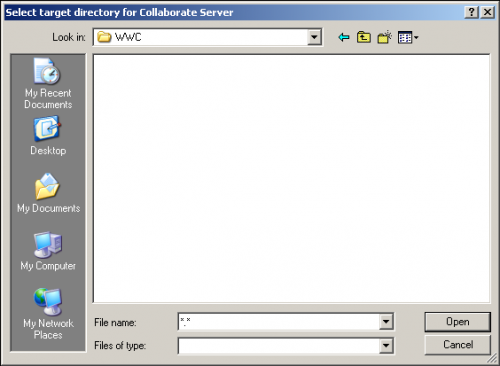Go up one folder level

tap(364, 37)
